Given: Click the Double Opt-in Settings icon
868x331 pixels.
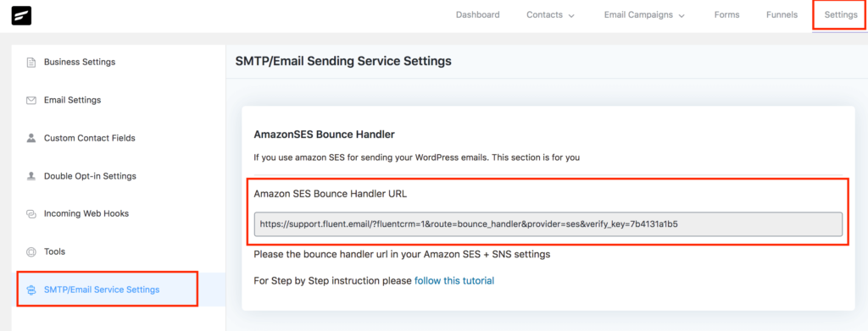Looking at the screenshot, I should [31, 176].
